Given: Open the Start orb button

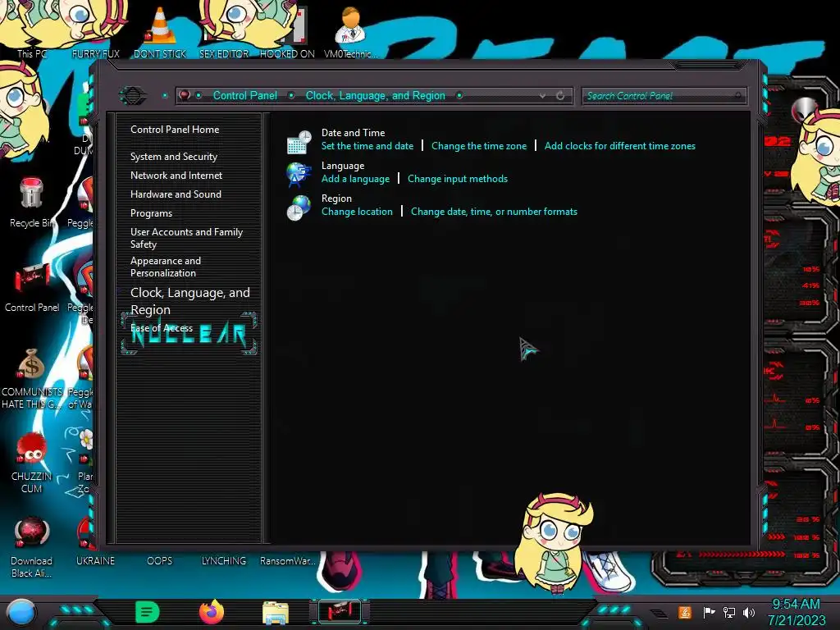Looking at the screenshot, I should (x=21, y=612).
